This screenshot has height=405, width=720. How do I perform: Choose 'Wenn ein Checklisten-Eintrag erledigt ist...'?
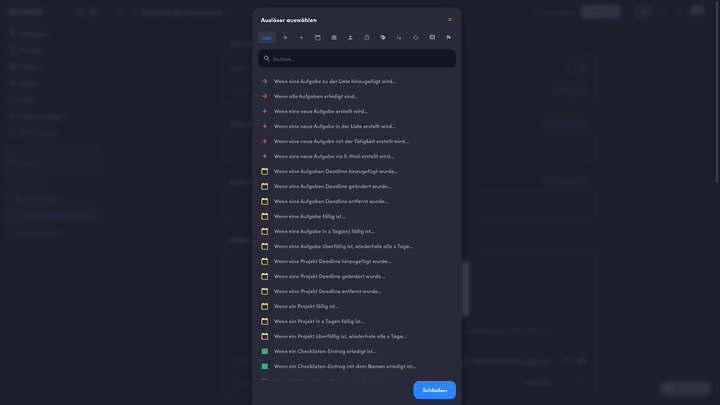[325, 351]
